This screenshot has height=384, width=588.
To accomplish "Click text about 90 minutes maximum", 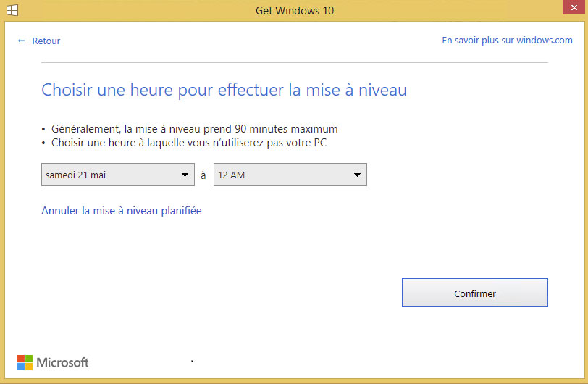I will pyautogui.click(x=194, y=129).
